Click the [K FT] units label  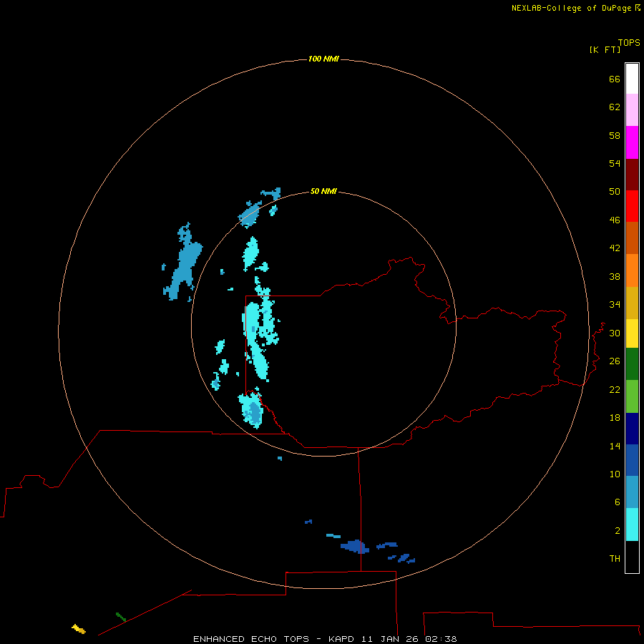point(605,49)
